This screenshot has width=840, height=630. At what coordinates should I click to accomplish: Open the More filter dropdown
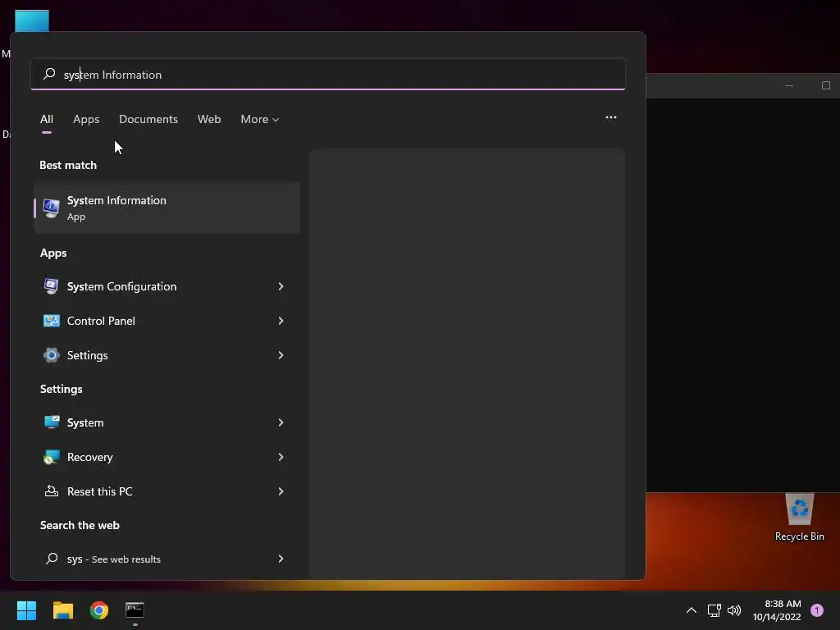pyautogui.click(x=260, y=119)
